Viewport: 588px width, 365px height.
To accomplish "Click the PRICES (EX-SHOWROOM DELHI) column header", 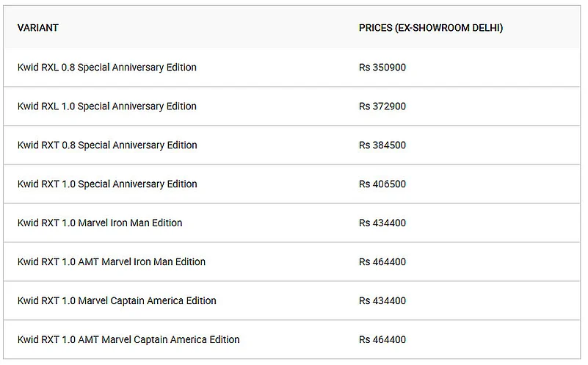I will 430,28.
